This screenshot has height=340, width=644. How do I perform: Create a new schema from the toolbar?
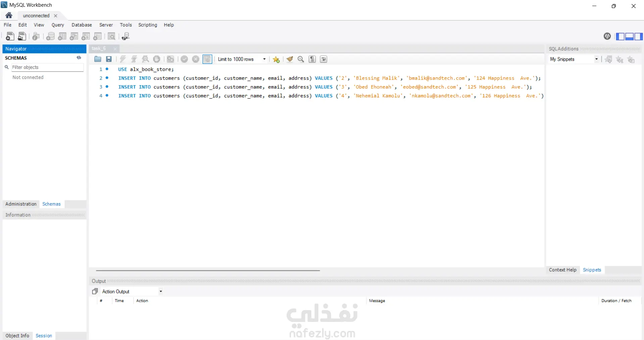coord(50,36)
